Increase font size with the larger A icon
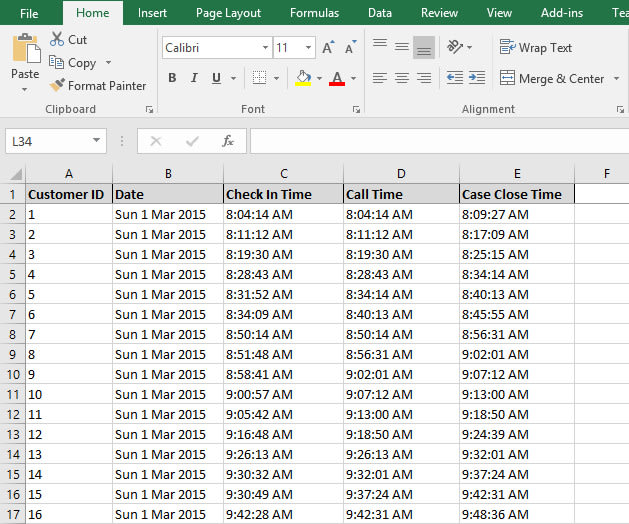 tap(328, 48)
